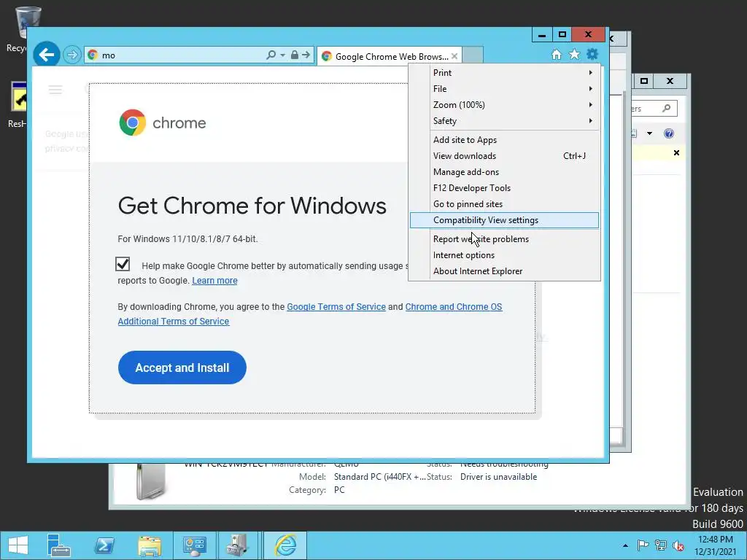Open File Explorer from the taskbar

pos(150,545)
